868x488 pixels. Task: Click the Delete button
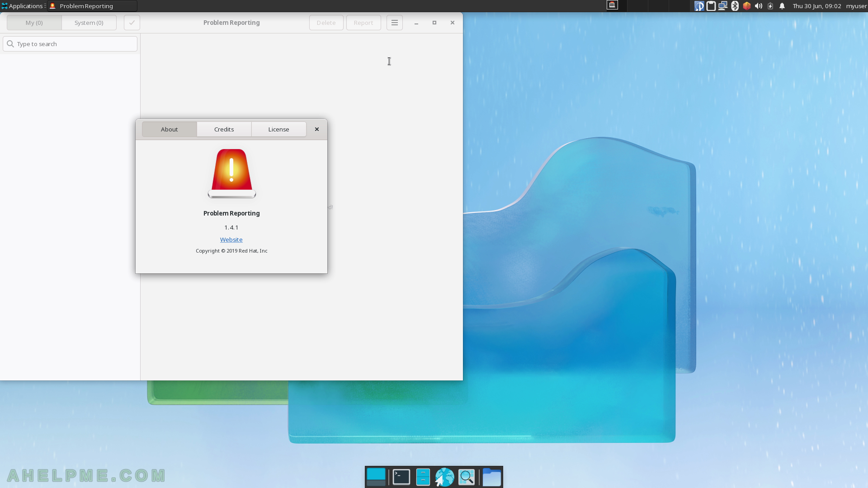[x=326, y=23]
